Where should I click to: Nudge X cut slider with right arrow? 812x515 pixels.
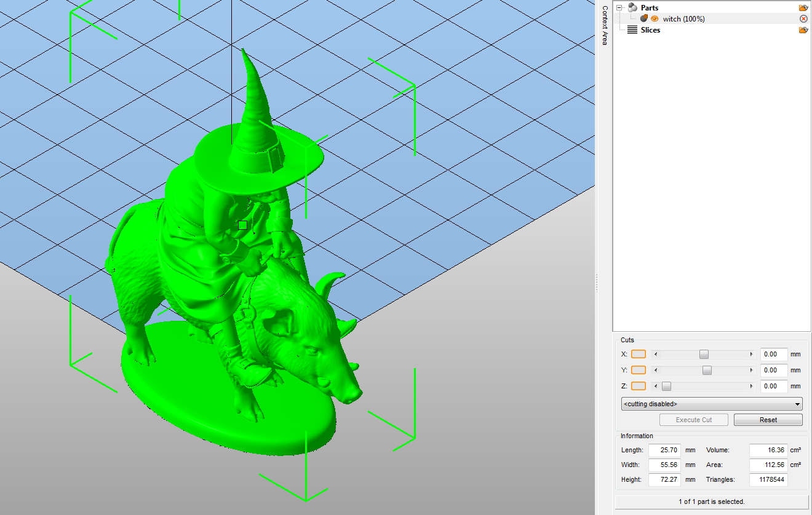click(x=751, y=355)
